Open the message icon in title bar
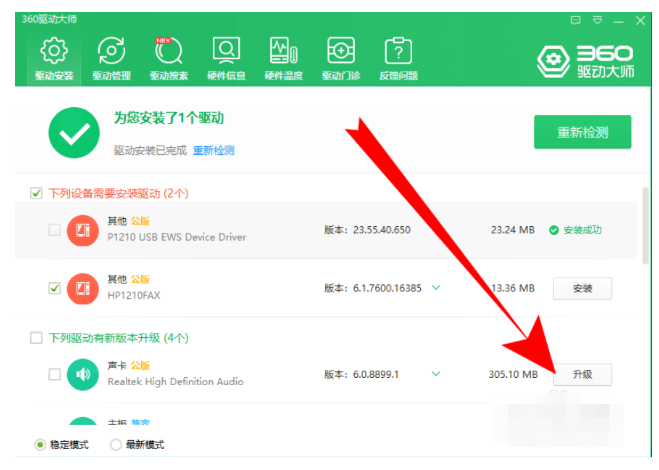 click(x=575, y=19)
